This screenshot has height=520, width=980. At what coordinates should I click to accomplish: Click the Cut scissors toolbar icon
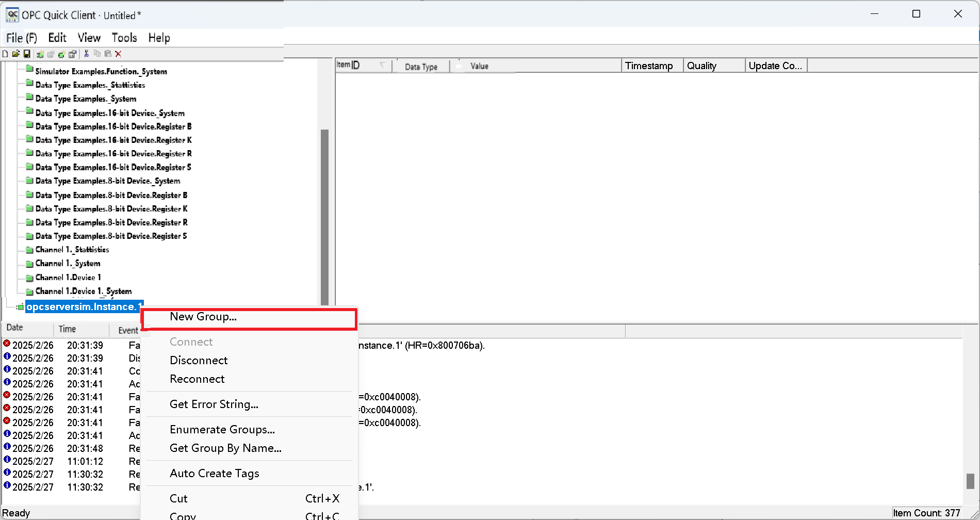86,54
